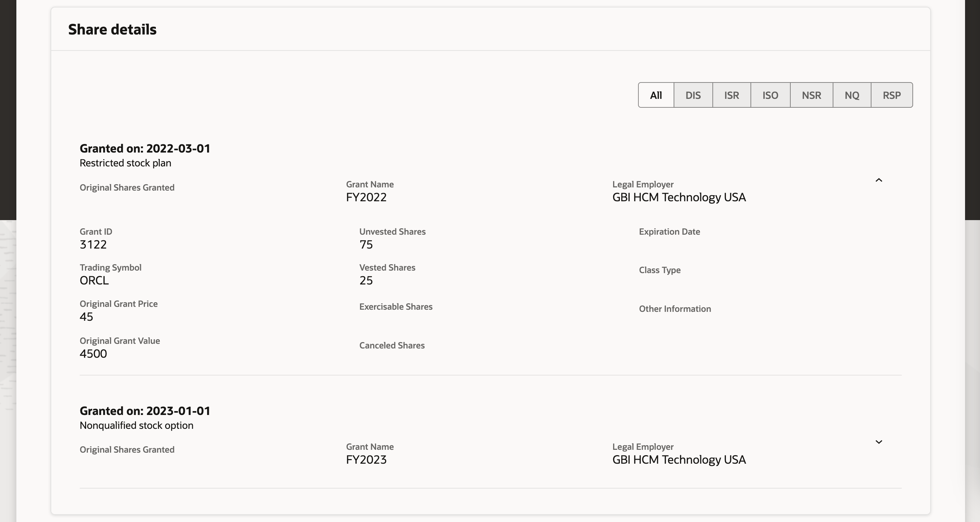Click the Restricted stock plan label
The width and height of the screenshot is (980, 522).
(125, 163)
